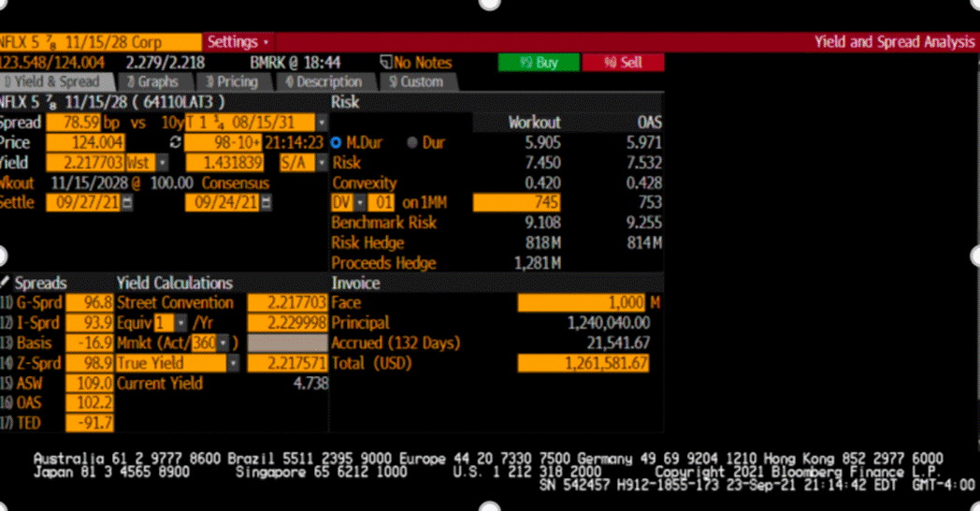Open calendar icon next to 09/24/21
Viewport: 980px width, 511px height.
tap(267, 203)
